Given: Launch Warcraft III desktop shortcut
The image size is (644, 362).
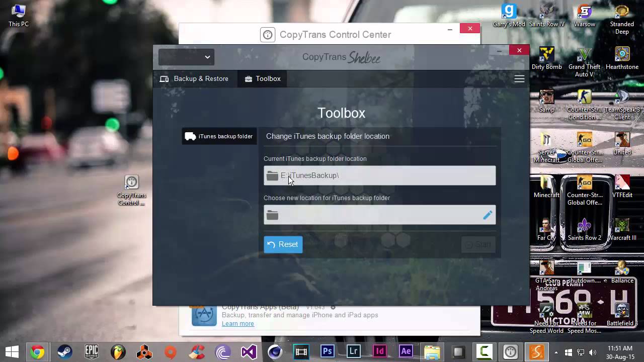Looking at the screenshot, I should pos(622,229).
